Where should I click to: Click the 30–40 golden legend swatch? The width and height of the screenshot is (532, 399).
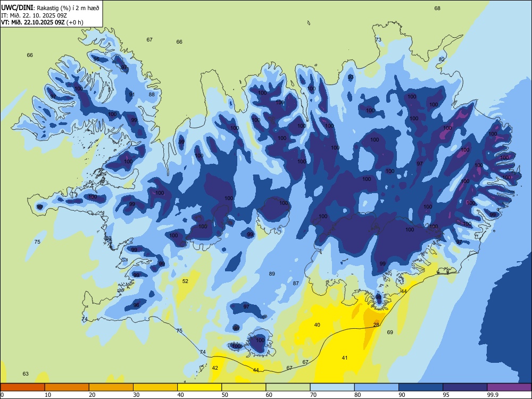[x=155, y=387]
